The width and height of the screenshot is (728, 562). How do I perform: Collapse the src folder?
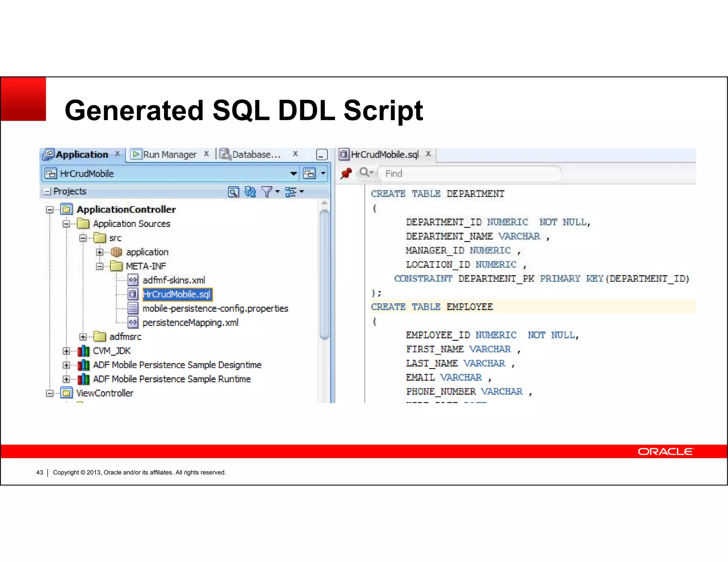click(83, 238)
